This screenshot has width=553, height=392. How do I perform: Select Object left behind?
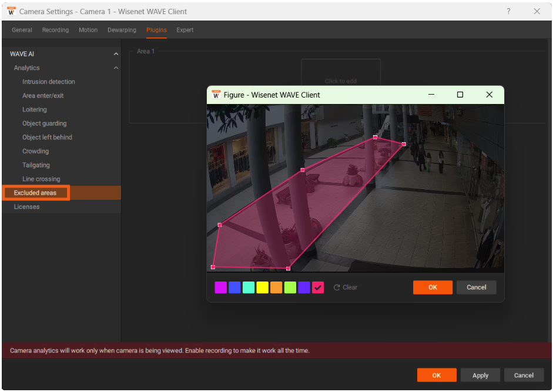47,138
